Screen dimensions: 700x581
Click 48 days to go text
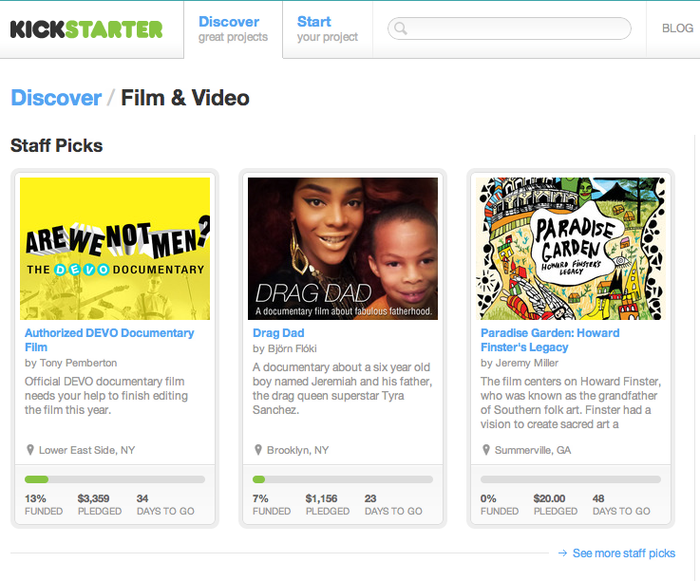[x=621, y=505]
